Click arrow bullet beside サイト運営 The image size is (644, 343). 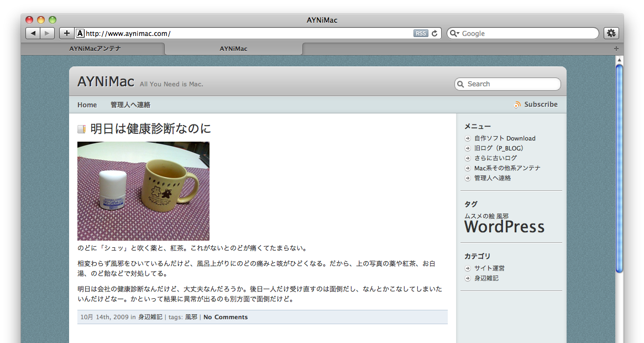pyautogui.click(x=468, y=268)
